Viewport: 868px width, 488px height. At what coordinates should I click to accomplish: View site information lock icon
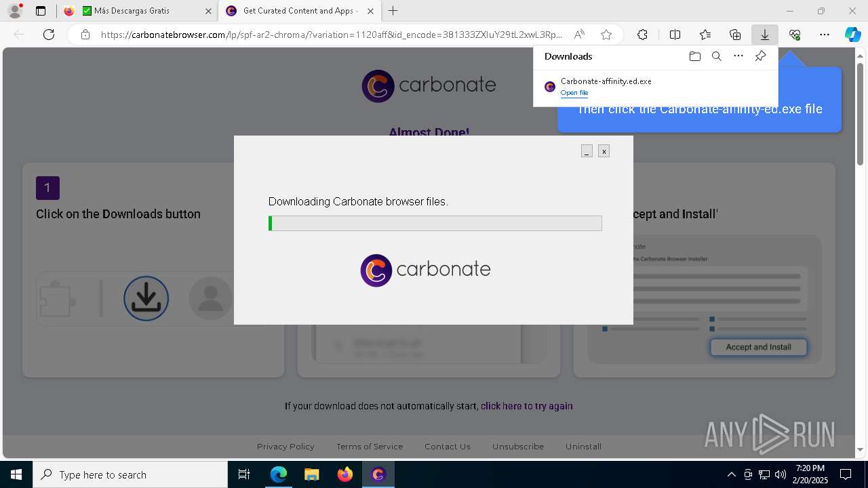(85, 35)
